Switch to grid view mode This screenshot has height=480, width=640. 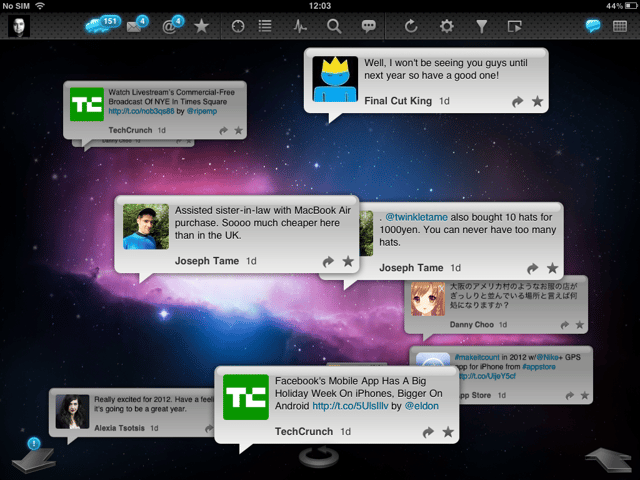[620, 26]
